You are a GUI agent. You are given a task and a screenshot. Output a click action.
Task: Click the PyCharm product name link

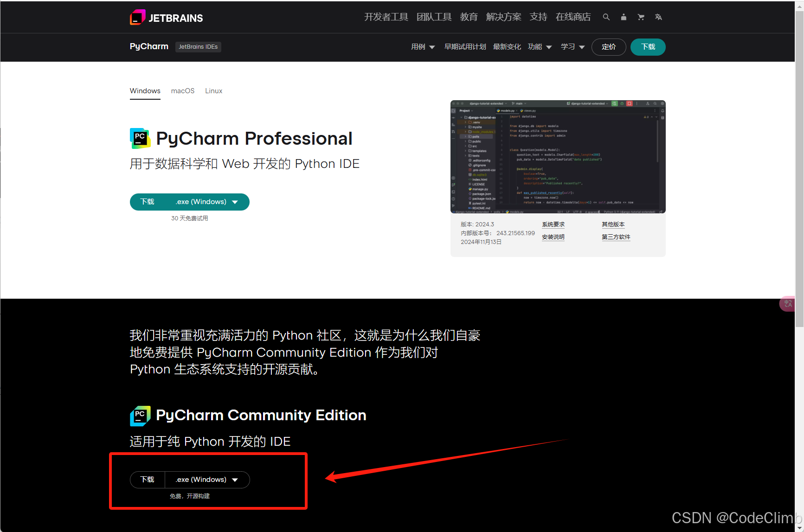(x=149, y=46)
